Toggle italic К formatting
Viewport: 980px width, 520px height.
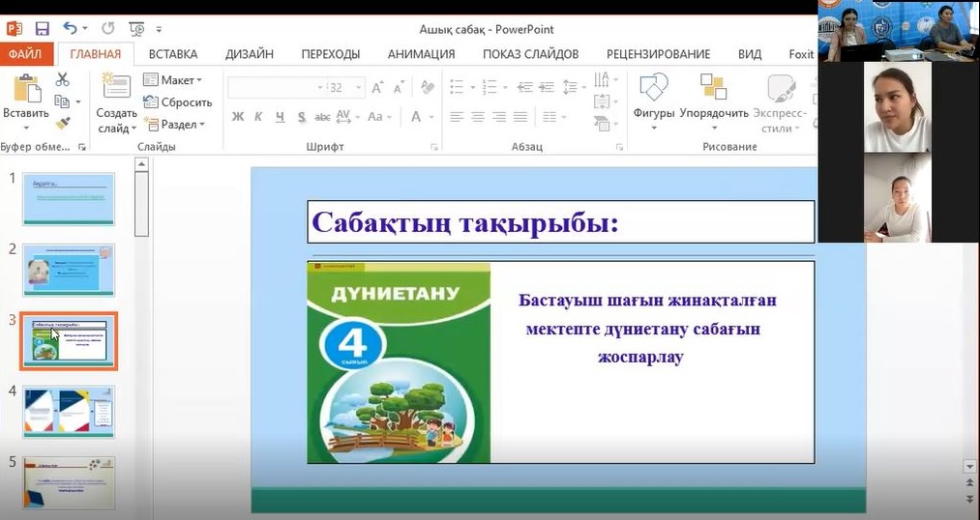258,117
